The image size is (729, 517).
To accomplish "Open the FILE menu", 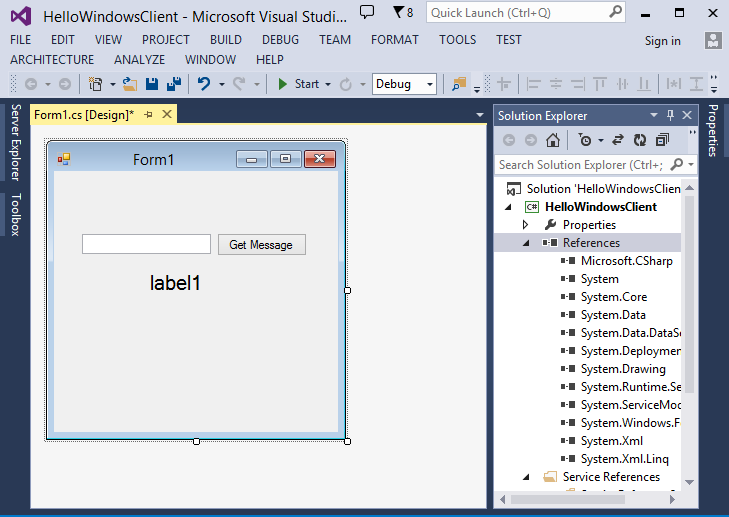I will [20, 40].
